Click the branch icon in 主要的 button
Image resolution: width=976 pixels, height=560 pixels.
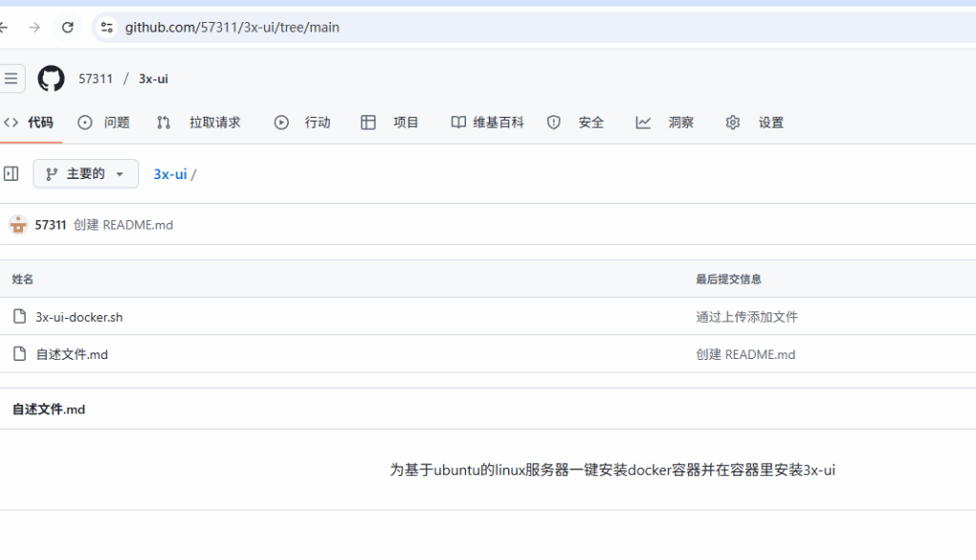click(x=51, y=173)
